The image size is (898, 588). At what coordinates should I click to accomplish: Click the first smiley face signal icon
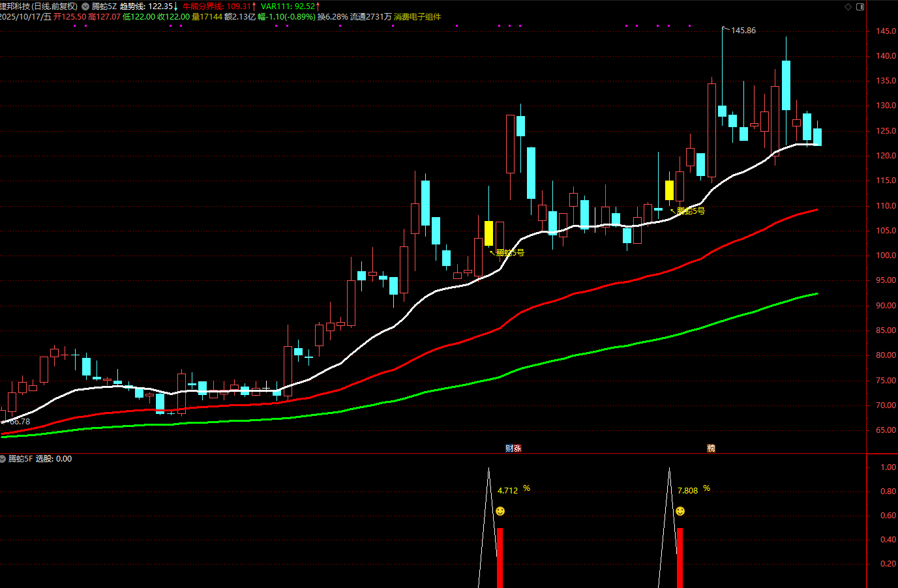coord(500,511)
